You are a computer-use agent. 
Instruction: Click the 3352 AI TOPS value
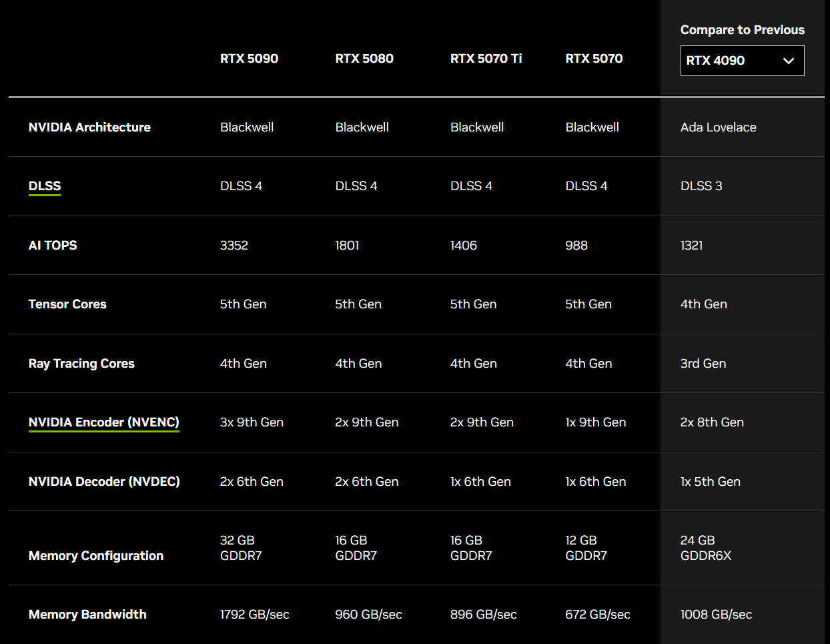coord(234,246)
